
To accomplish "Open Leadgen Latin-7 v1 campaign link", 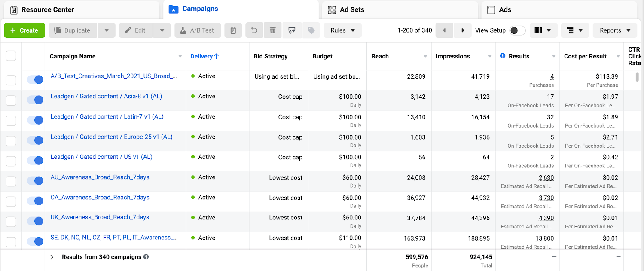I will (x=107, y=116).
